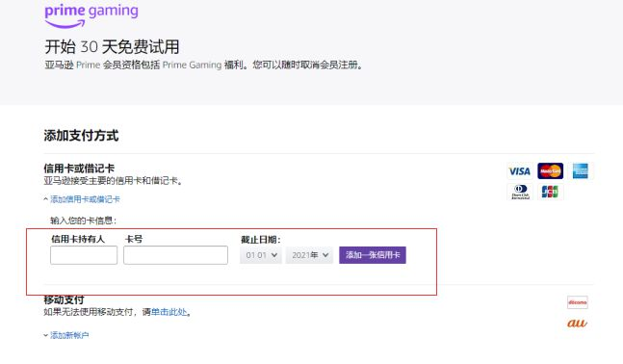Screen dimensions: 623x364
Task: Click the 添加支付方式 heading
Action: pyautogui.click(x=81, y=136)
